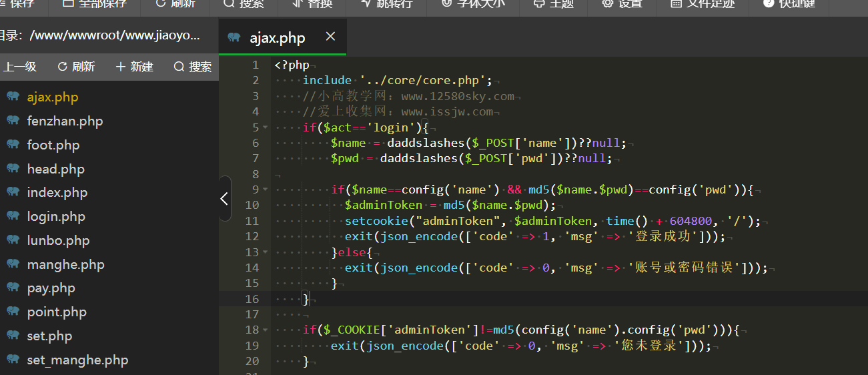The height and width of the screenshot is (375, 868).
Task: Click the directory path /www/wwwroot/www.jiaoyo...
Action: pos(115,35)
